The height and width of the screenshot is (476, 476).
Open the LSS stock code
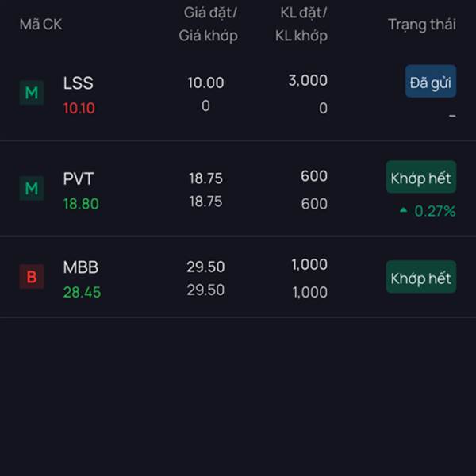point(78,83)
